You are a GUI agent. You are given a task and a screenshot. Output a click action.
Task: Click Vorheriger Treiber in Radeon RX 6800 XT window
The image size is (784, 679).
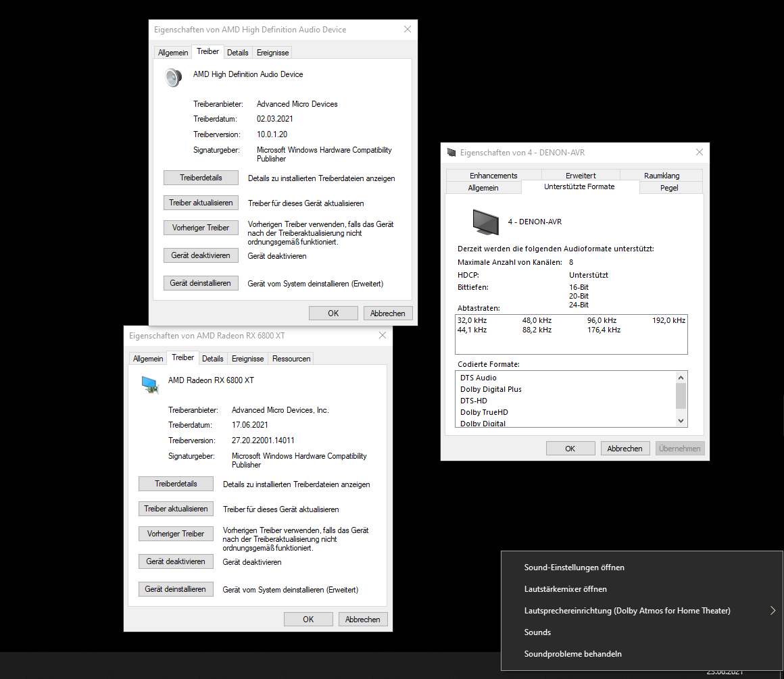pos(176,534)
